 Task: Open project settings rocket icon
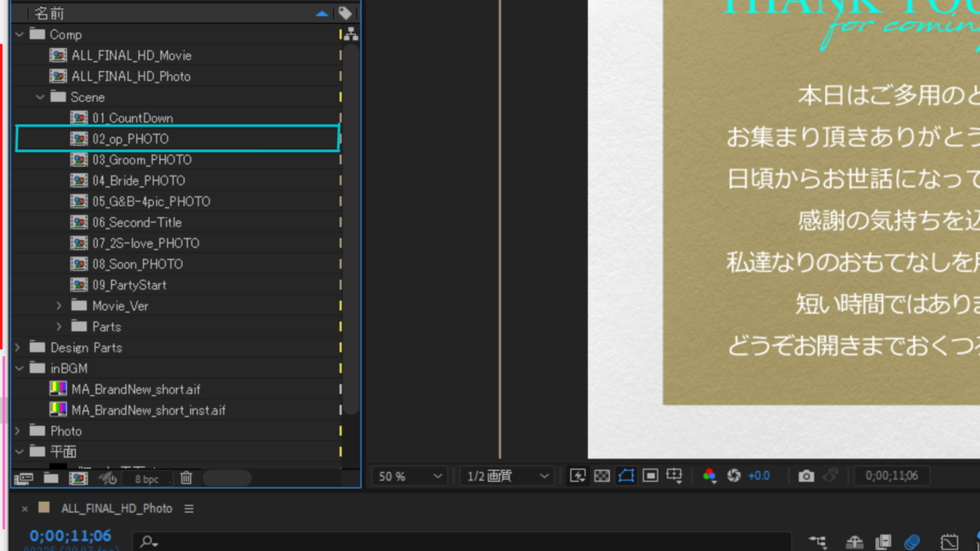point(107,478)
